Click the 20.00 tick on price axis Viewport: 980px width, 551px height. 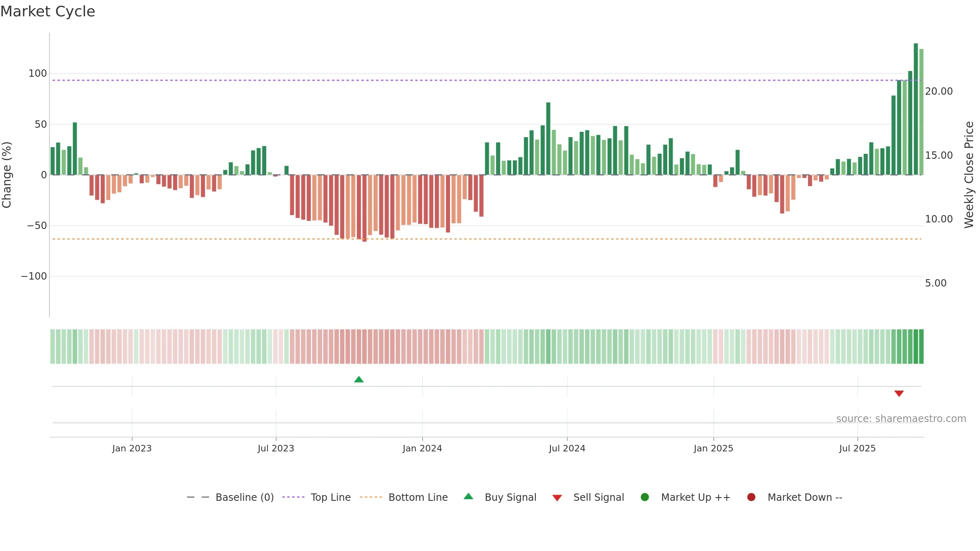coord(939,91)
